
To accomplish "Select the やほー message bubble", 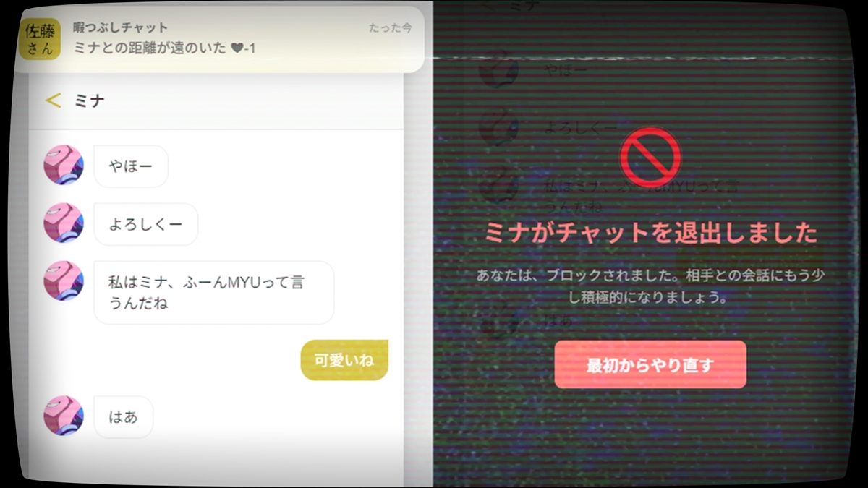I will (131, 166).
